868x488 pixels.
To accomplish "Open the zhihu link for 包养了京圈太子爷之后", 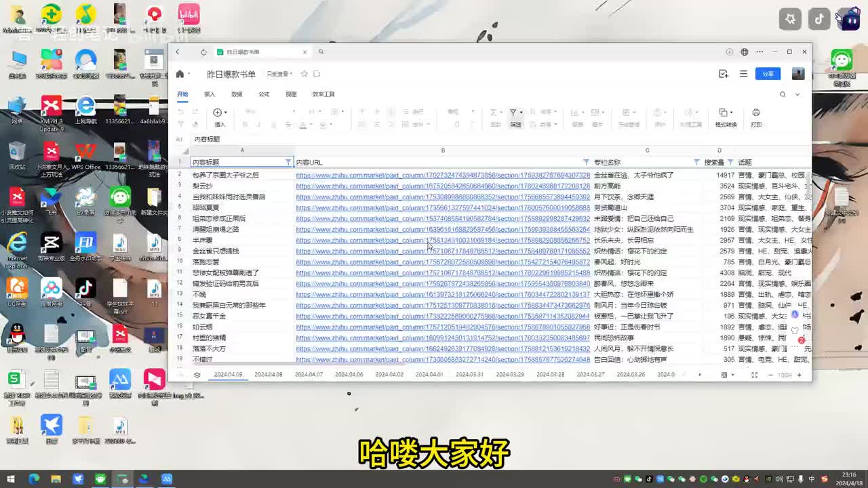I will tap(443, 175).
